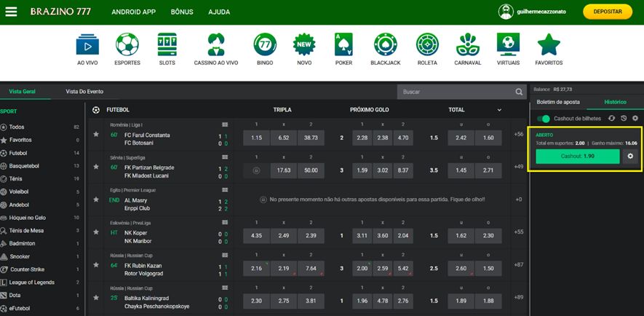Switch to Vista Geral tab
This screenshot has width=644, height=316.
coord(22,92)
